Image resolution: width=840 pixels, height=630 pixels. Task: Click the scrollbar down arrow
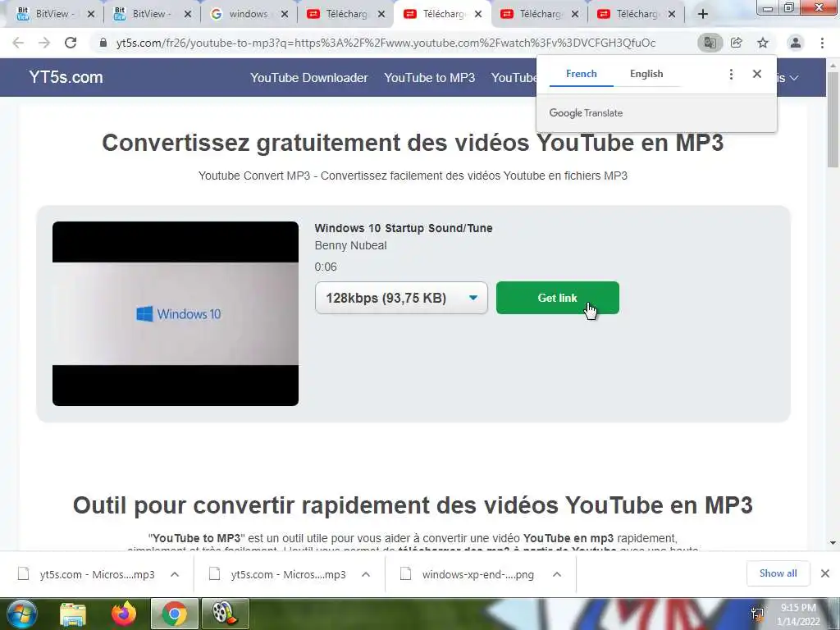(x=833, y=543)
